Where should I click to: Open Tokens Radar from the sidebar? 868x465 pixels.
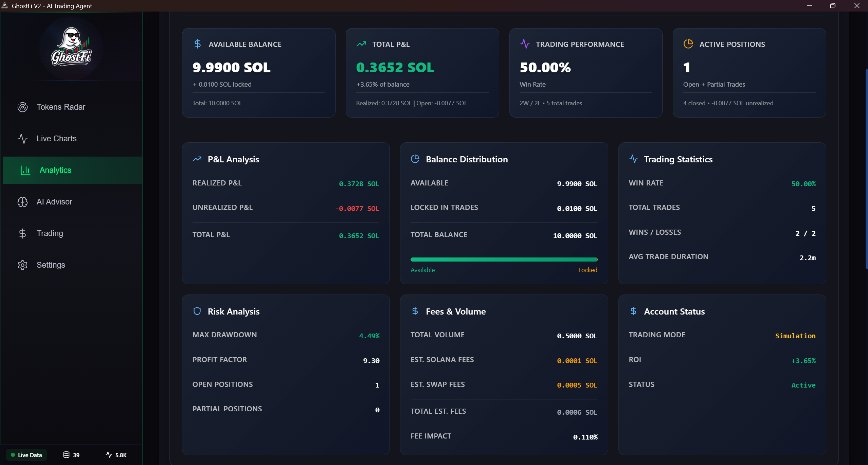click(61, 107)
